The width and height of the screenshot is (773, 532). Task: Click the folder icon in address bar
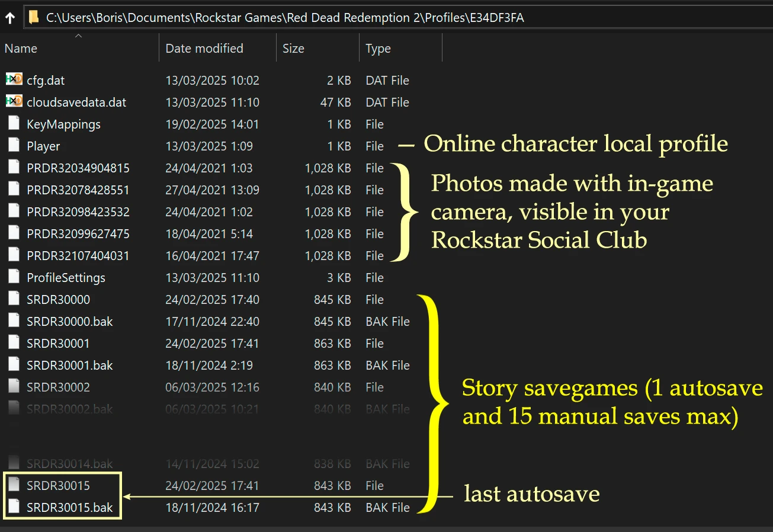[34, 18]
